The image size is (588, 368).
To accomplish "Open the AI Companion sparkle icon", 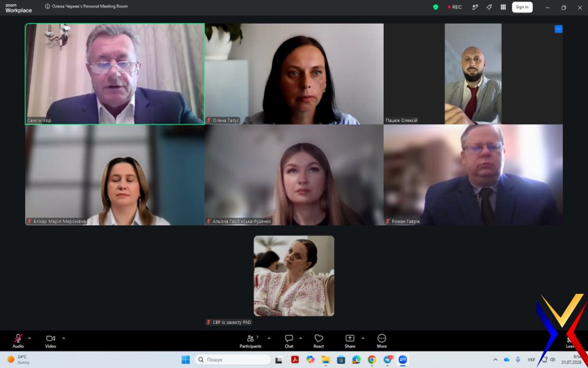I will (489, 7).
